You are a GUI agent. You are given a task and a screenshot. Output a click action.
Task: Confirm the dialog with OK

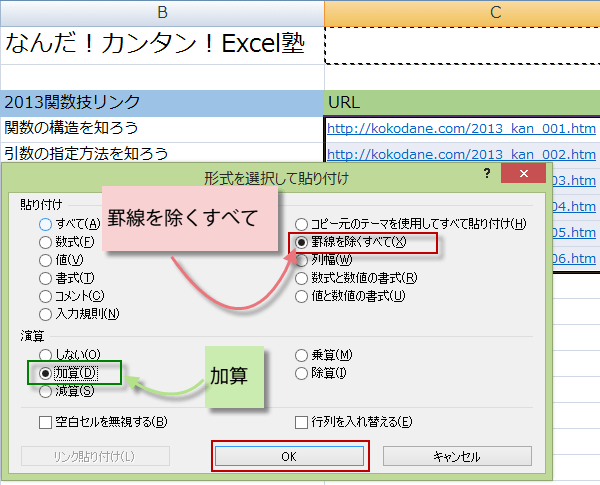pos(289,456)
